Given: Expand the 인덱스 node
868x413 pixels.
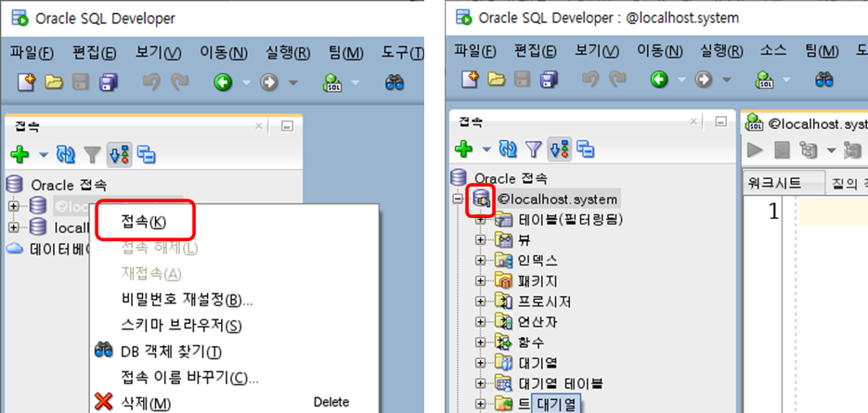Looking at the screenshot, I should pos(481,261).
